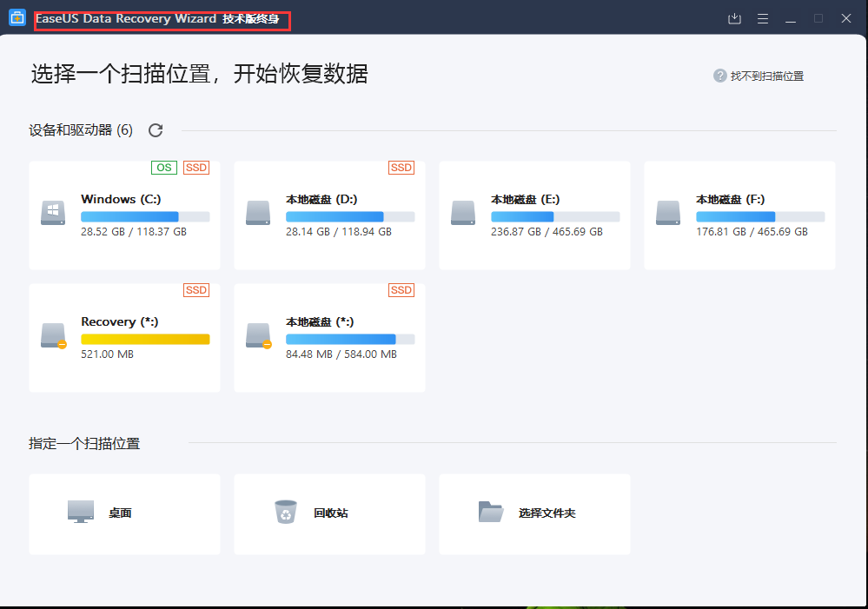This screenshot has height=609, width=868.
Task: Click the '设备和驱动器 (6)' heading
Action: [81, 130]
